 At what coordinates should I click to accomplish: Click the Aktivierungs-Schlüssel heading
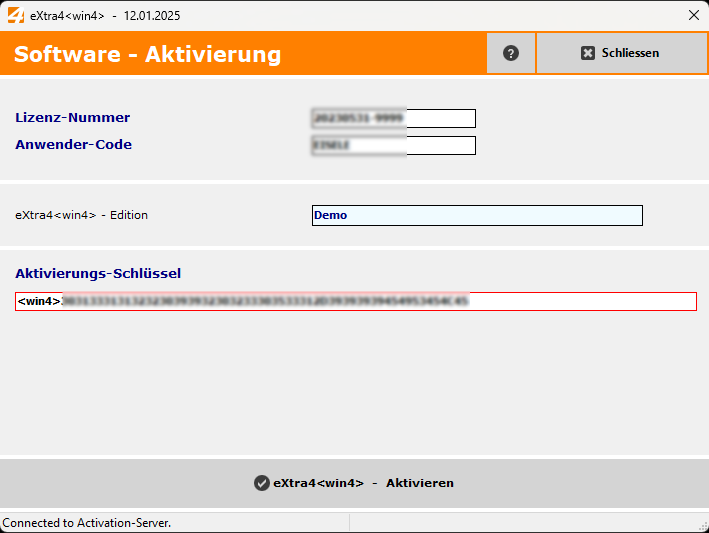tap(98, 274)
